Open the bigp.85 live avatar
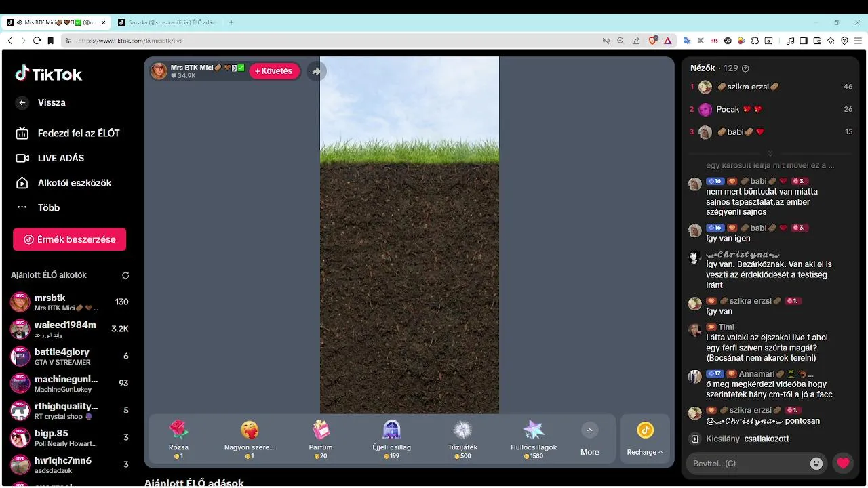The height and width of the screenshot is (488, 868). pyautogui.click(x=20, y=438)
